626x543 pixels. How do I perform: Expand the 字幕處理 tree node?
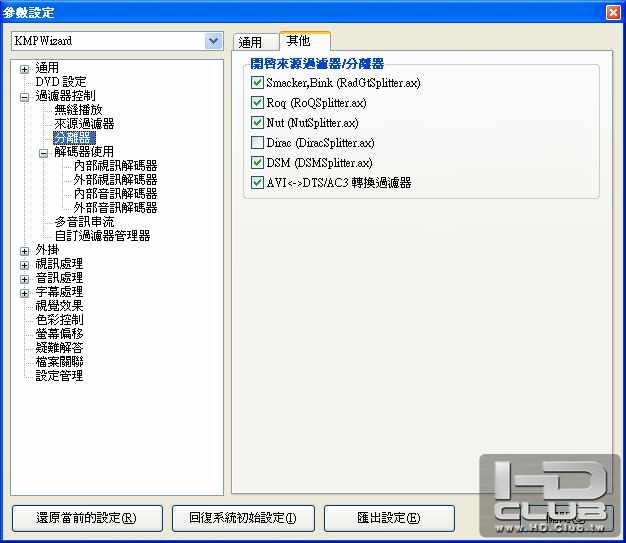click(24, 293)
